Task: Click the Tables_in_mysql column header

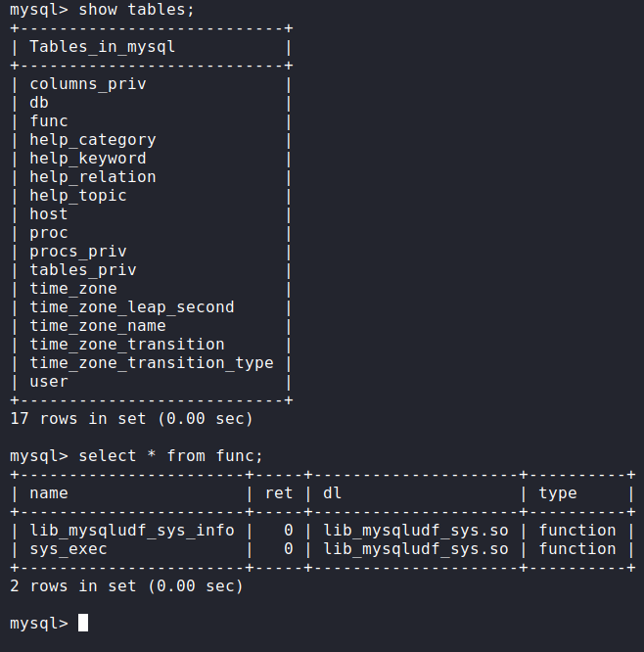Action: tap(103, 46)
